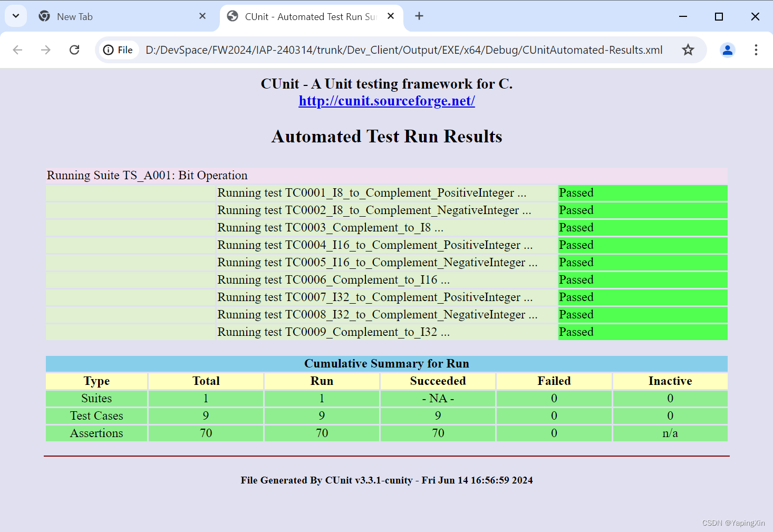Viewport: 773px width, 532px height.
Task: Reload the current page
Action: tap(74, 50)
